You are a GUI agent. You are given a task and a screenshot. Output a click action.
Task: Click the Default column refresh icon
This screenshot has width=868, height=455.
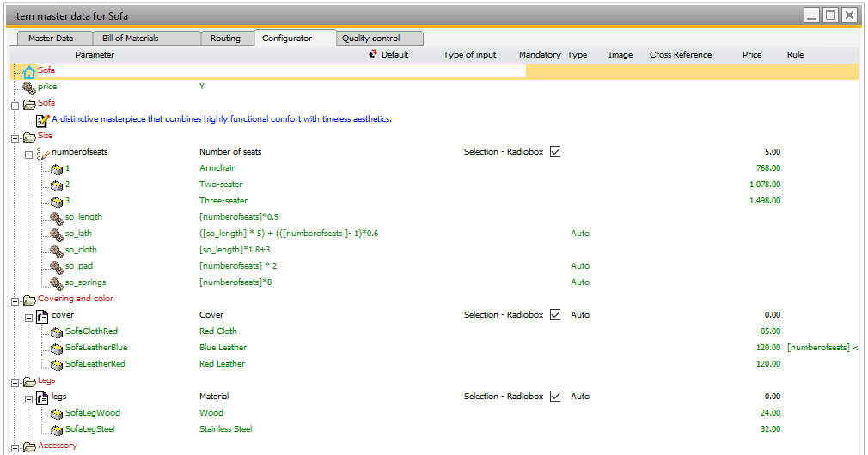coord(373,54)
